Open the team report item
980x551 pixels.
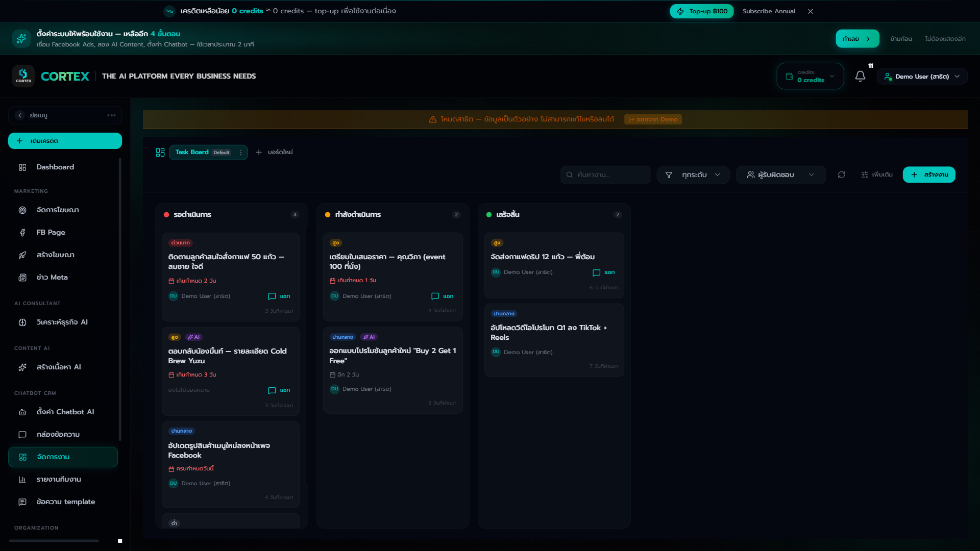pyautogui.click(x=63, y=480)
